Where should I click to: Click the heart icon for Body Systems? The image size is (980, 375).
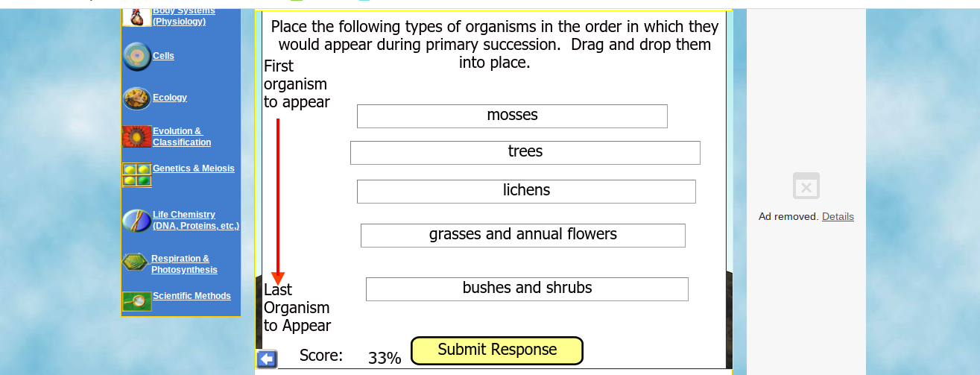(136, 16)
